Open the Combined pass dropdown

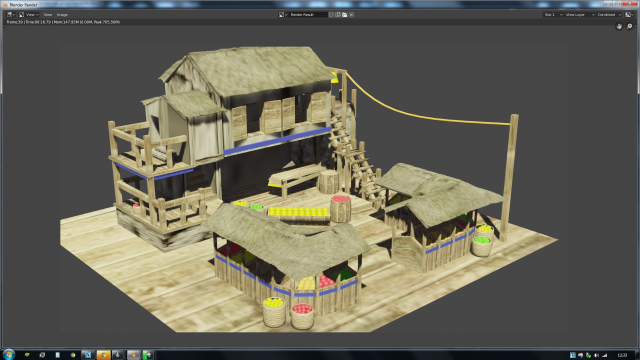point(609,15)
